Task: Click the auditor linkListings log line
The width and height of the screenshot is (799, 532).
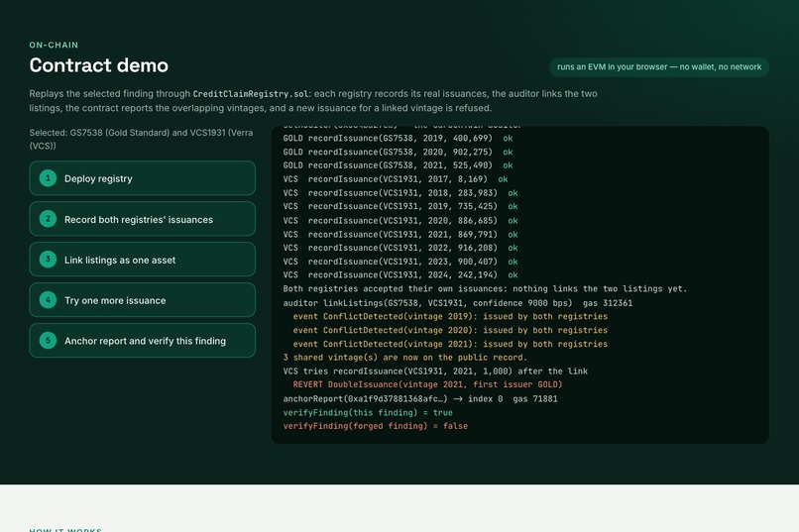Action: pyautogui.click(x=458, y=303)
